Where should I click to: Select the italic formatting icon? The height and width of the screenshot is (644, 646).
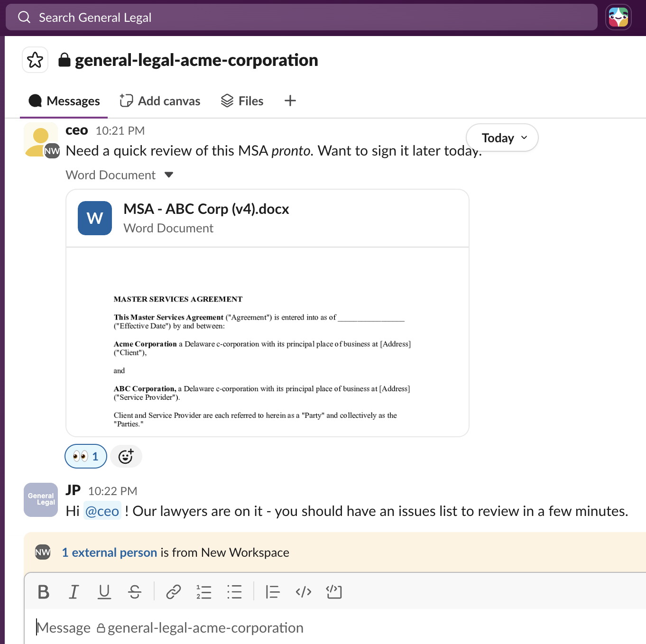(x=74, y=591)
